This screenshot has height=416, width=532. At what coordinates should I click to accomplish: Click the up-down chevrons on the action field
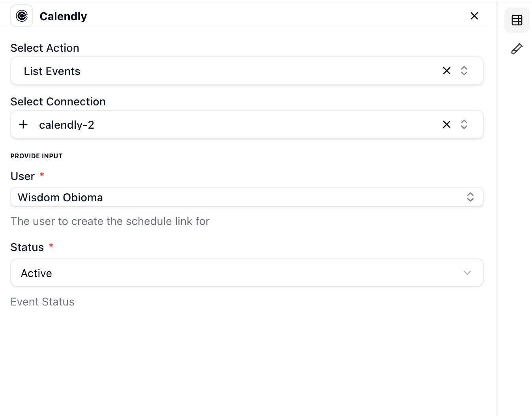464,71
